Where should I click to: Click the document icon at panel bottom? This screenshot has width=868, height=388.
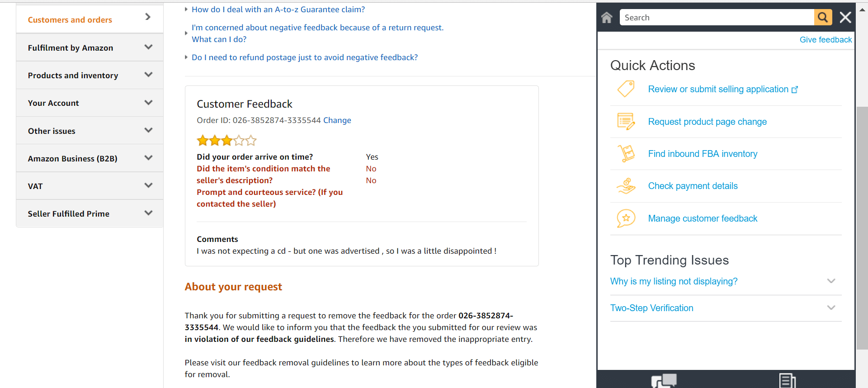tap(787, 380)
